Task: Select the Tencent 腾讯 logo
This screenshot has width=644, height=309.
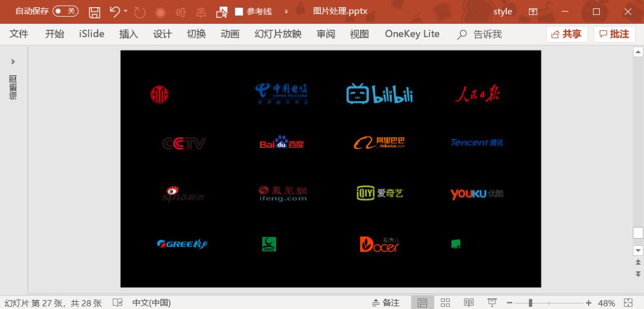Action: point(477,143)
